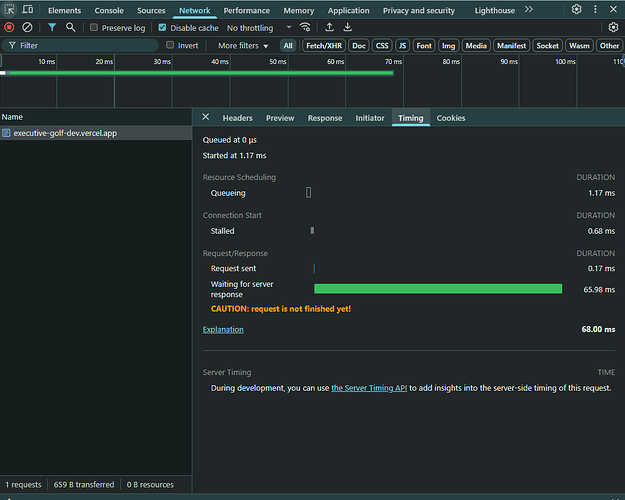Select the request Timing tab
625x500 pixels.
(x=411, y=118)
